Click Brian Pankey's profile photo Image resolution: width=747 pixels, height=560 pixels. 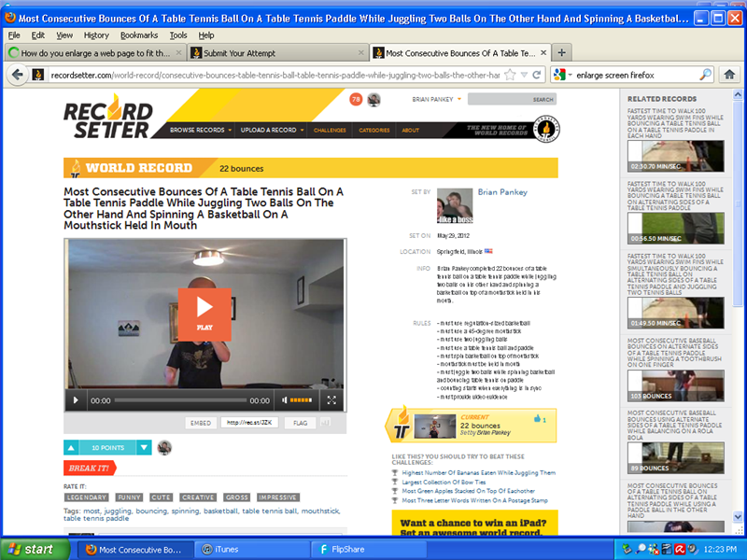click(455, 205)
